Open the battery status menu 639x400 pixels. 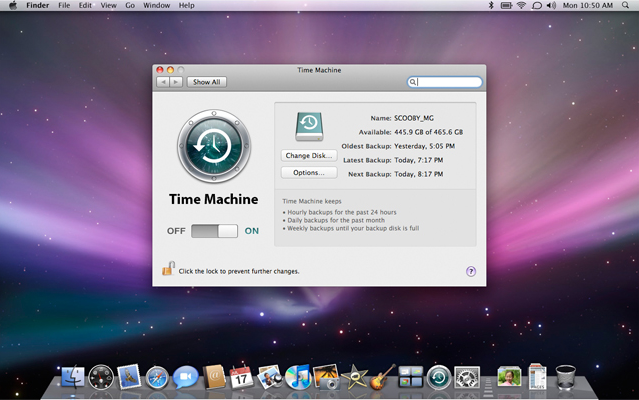coord(506,5)
